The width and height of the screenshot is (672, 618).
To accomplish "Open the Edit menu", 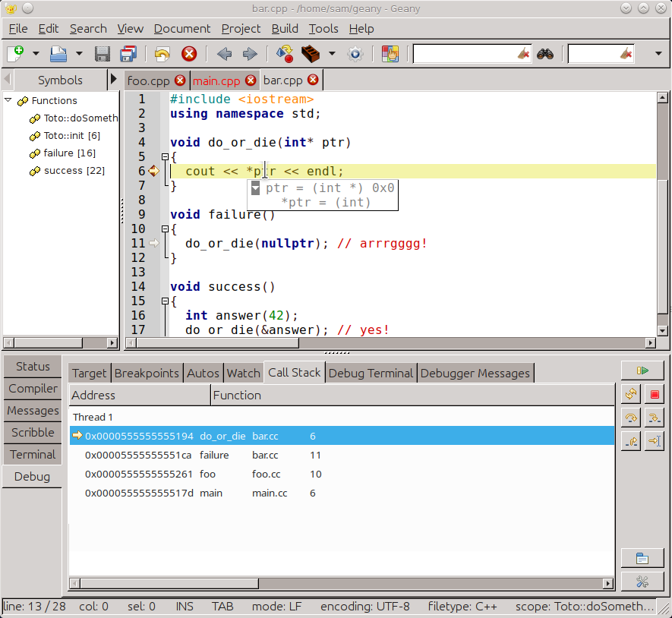I will (x=49, y=29).
